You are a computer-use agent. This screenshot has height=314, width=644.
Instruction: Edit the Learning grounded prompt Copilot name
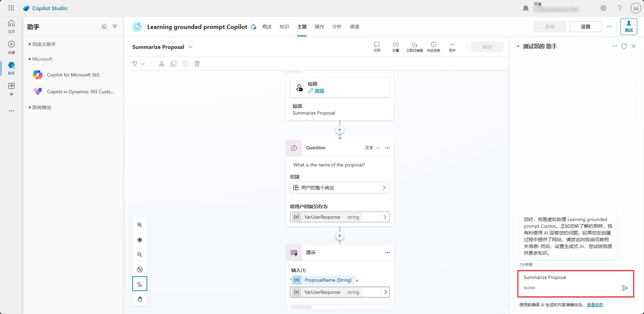tap(254, 27)
